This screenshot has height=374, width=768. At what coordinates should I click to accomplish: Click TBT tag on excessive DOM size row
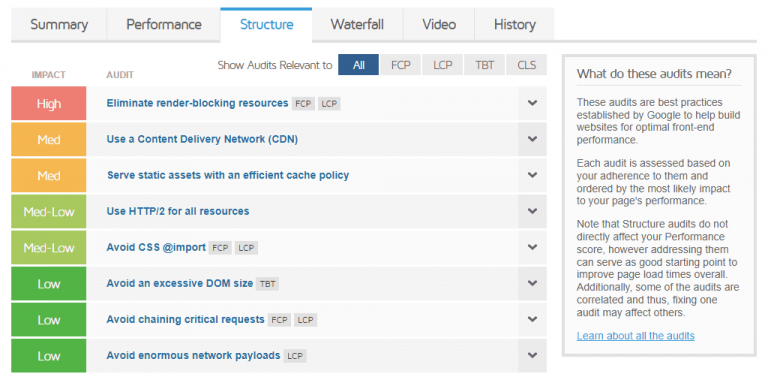coord(267,284)
